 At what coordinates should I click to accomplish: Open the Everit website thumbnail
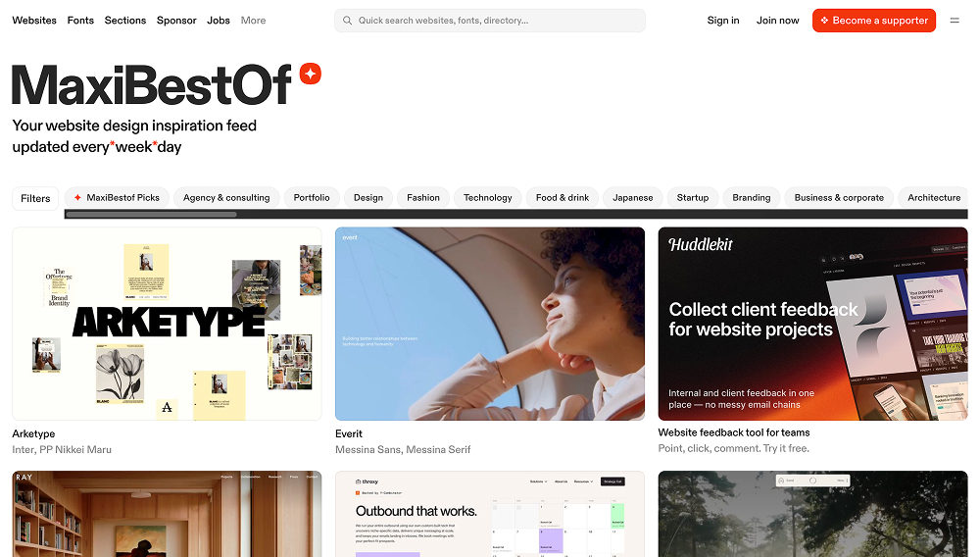(x=489, y=324)
